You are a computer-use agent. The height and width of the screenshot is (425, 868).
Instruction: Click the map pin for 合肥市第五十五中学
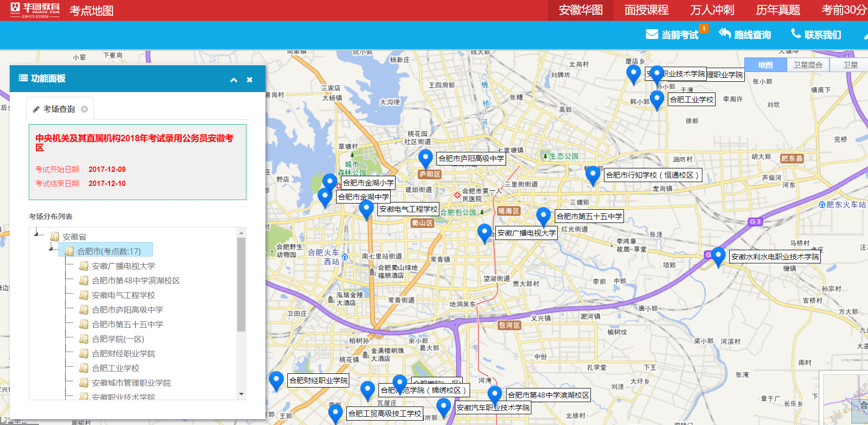click(x=544, y=217)
